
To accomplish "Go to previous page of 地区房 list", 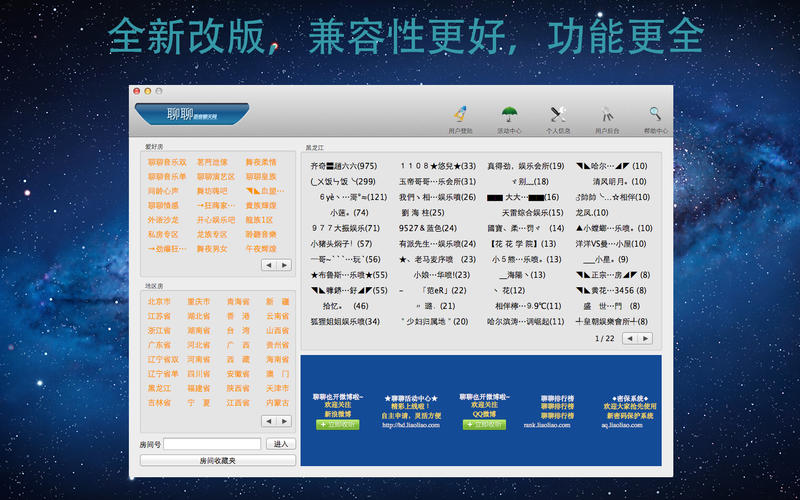I will (x=269, y=421).
